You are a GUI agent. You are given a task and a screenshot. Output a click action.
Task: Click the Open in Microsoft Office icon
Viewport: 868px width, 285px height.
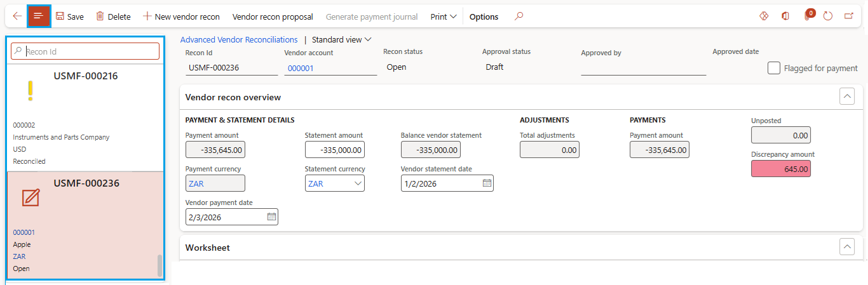point(785,17)
